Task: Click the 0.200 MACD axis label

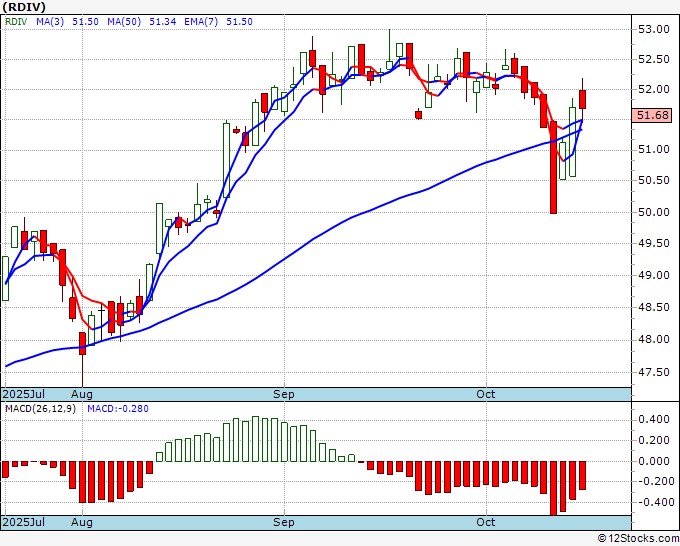Action: click(x=654, y=440)
